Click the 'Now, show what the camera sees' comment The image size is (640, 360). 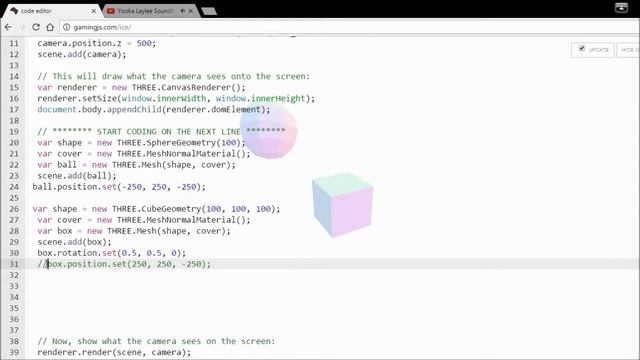click(x=156, y=341)
